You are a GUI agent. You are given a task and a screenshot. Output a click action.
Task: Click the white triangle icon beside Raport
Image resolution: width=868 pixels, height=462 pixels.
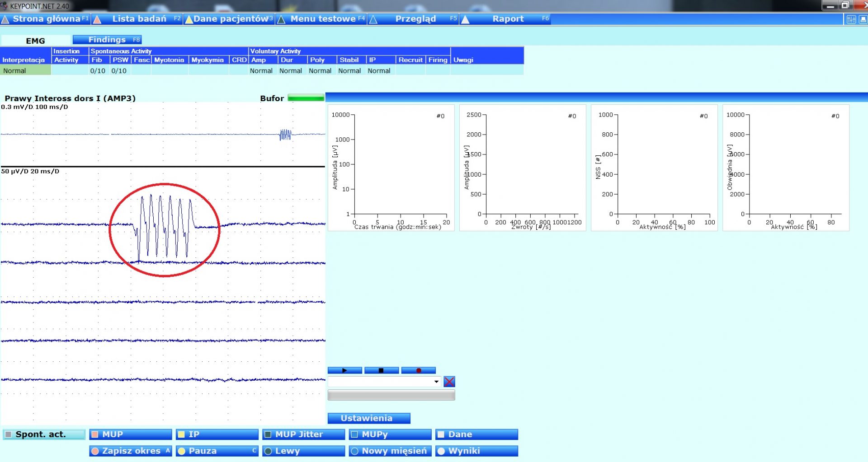(465, 19)
